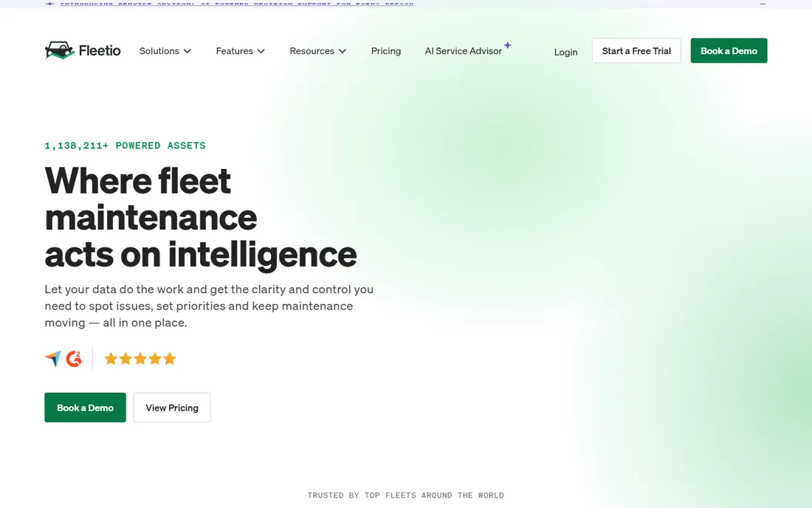Image resolution: width=812 pixels, height=508 pixels.
Task: Click the View Pricing button
Action: 172,408
